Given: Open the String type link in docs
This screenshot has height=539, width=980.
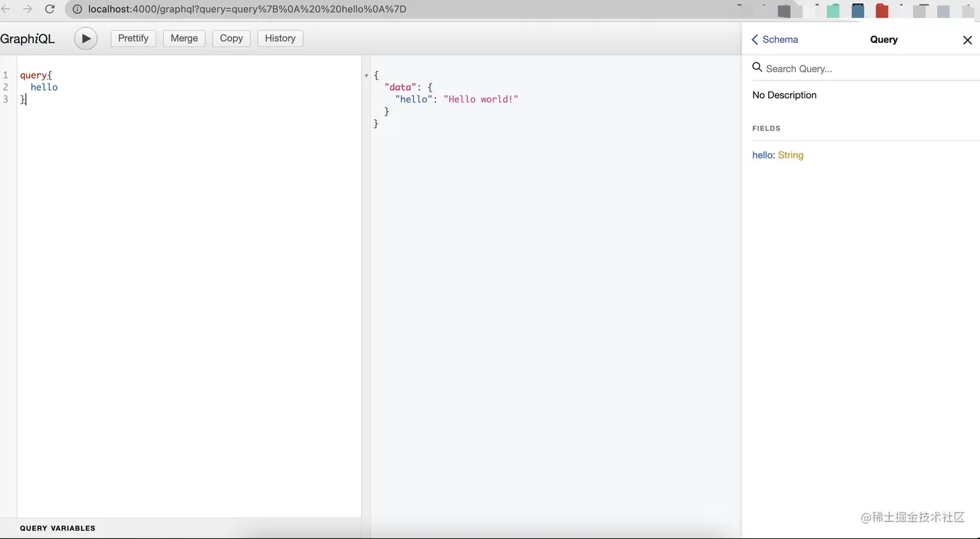Looking at the screenshot, I should coord(791,155).
